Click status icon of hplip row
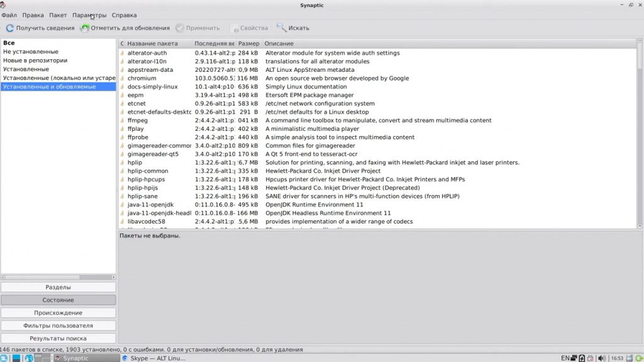The image size is (644, 362). [x=122, y=162]
